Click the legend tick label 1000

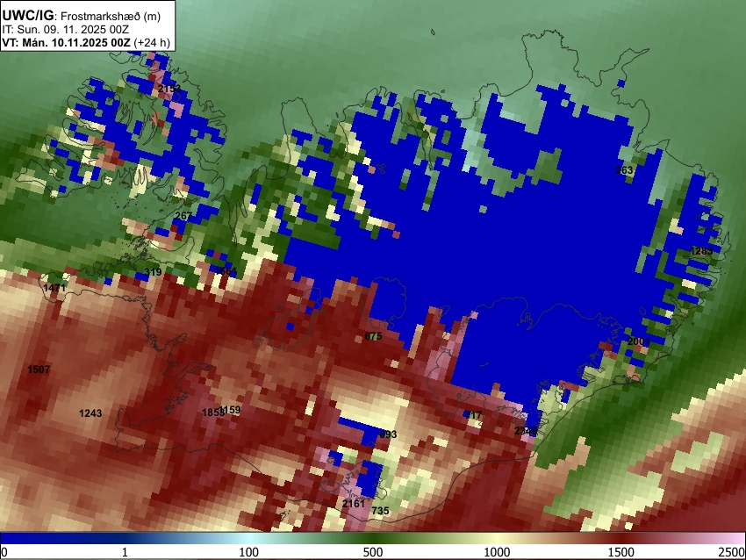point(497,552)
